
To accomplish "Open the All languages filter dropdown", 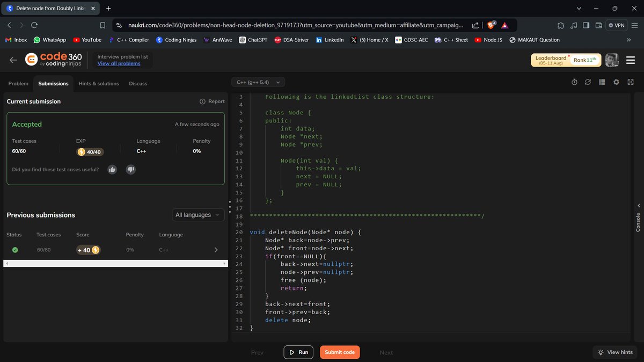I will point(198,215).
